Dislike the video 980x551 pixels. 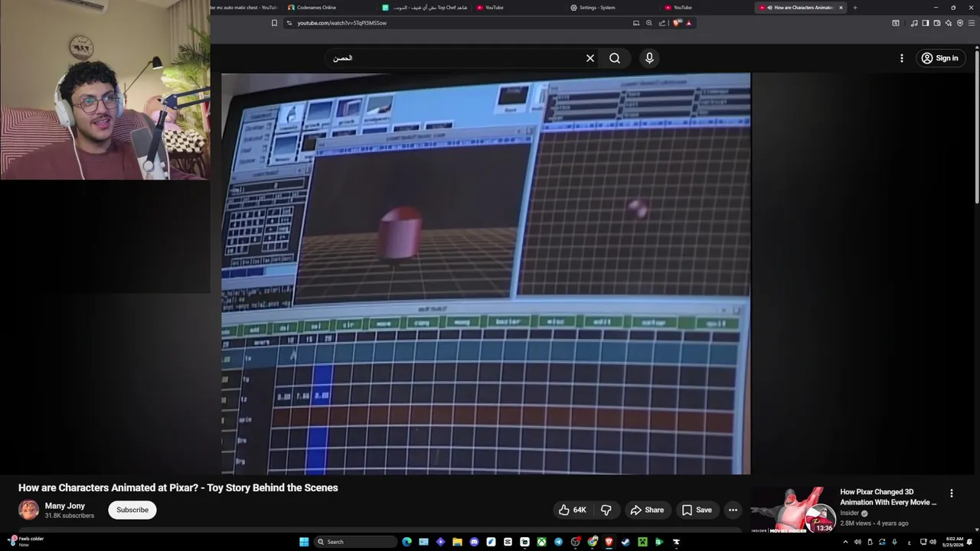pos(606,510)
